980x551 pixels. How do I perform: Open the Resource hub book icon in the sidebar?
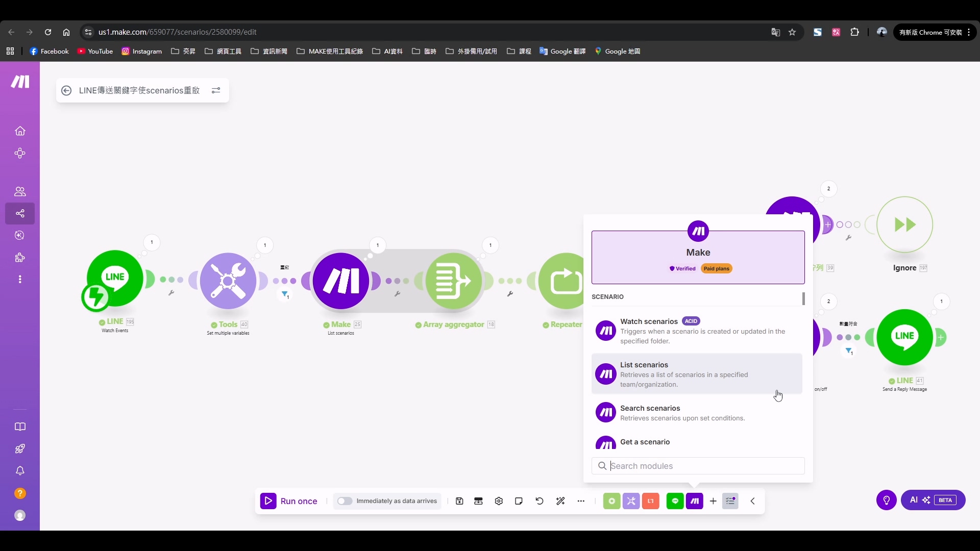click(20, 427)
